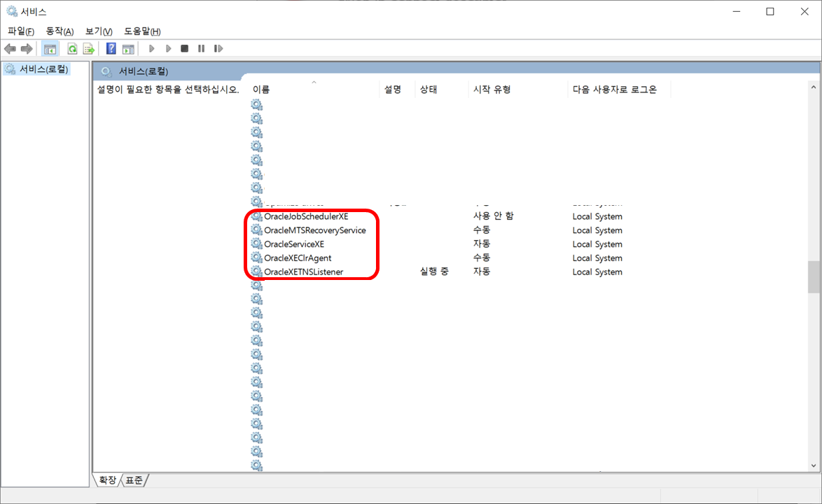Click Local System in OracleServiceXE row
This screenshot has height=504, width=822.
tap(597, 244)
